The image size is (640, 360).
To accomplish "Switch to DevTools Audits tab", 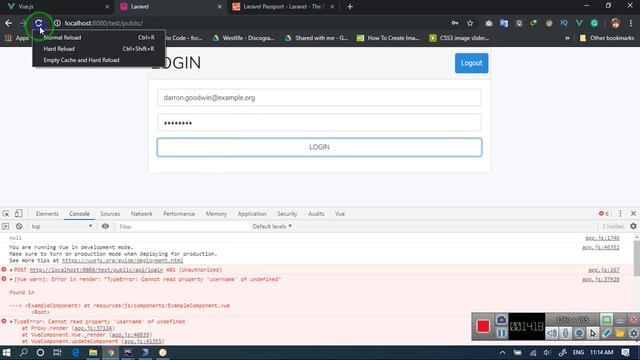I will tap(316, 214).
